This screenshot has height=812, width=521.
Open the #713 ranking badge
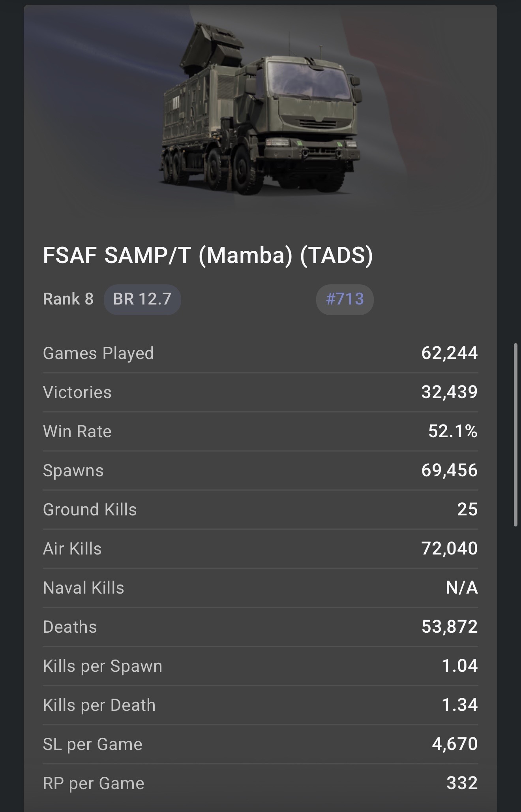point(345,299)
